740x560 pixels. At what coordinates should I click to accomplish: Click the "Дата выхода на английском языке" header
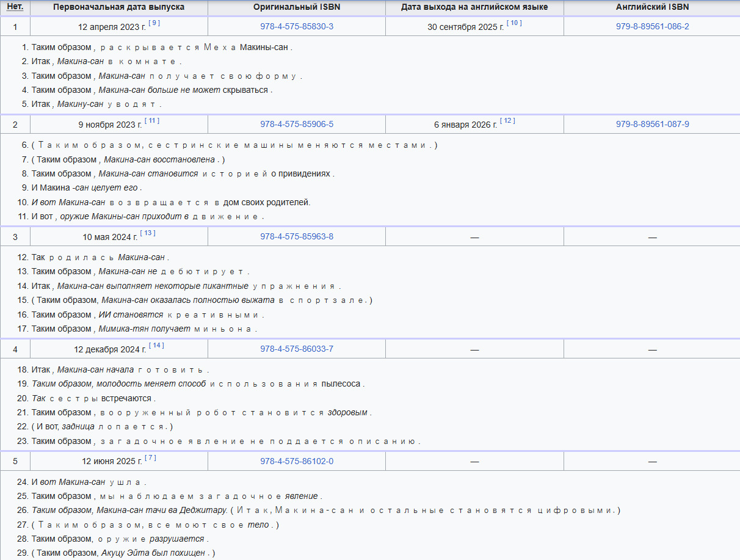click(474, 7)
